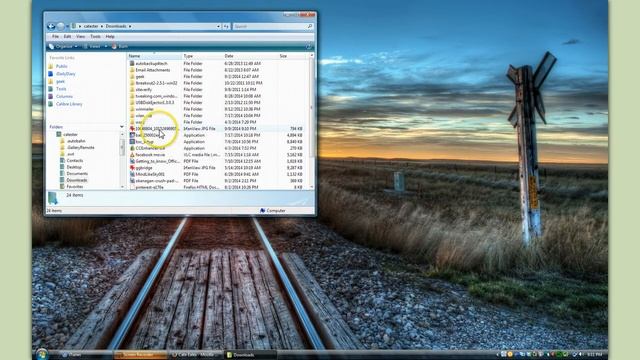Switch to the Downloads taskbar button
Screen dimensions: 640x360
(250, 355)
